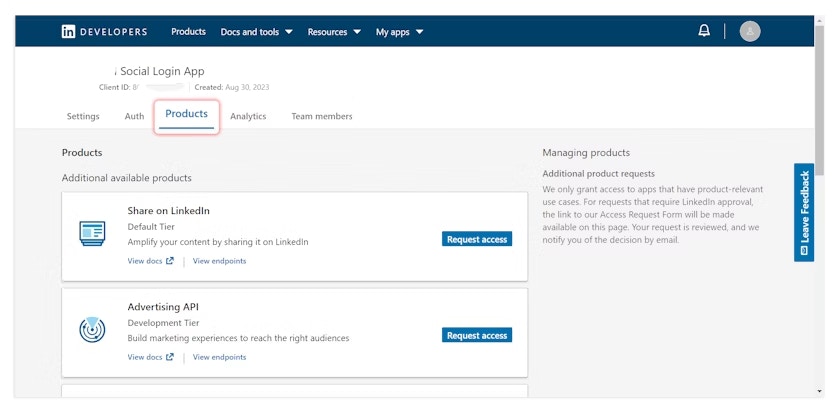Click external link icon beside Share on LinkedIn docs

point(170,261)
